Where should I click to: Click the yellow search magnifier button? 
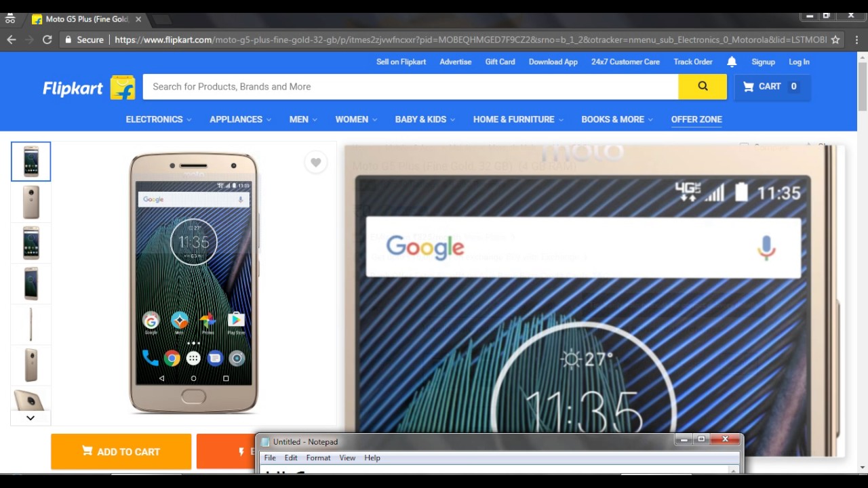[x=703, y=87]
